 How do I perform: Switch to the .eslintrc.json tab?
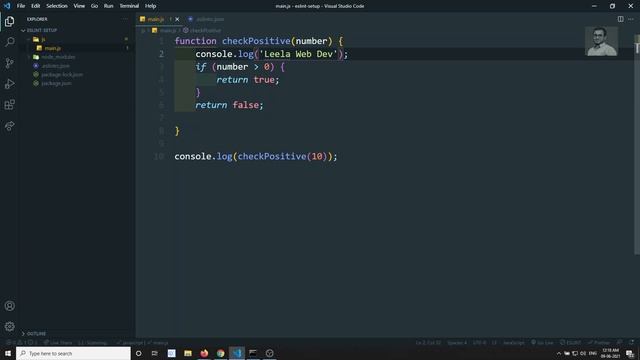(206, 19)
